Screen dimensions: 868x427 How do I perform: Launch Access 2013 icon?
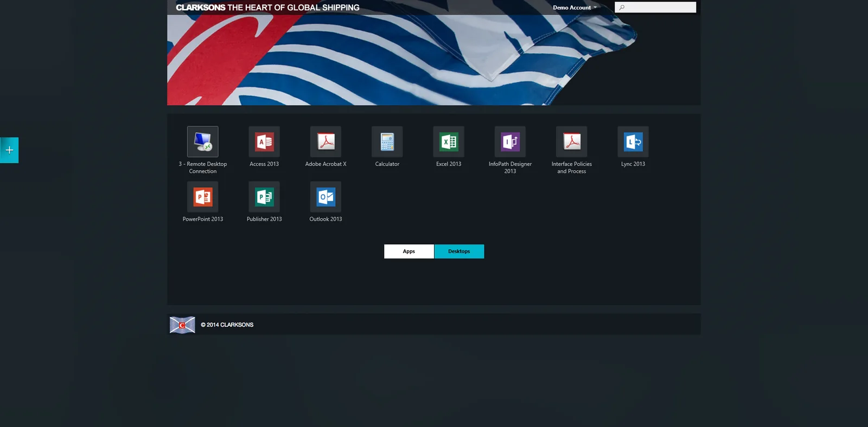(x=264, y=142)
